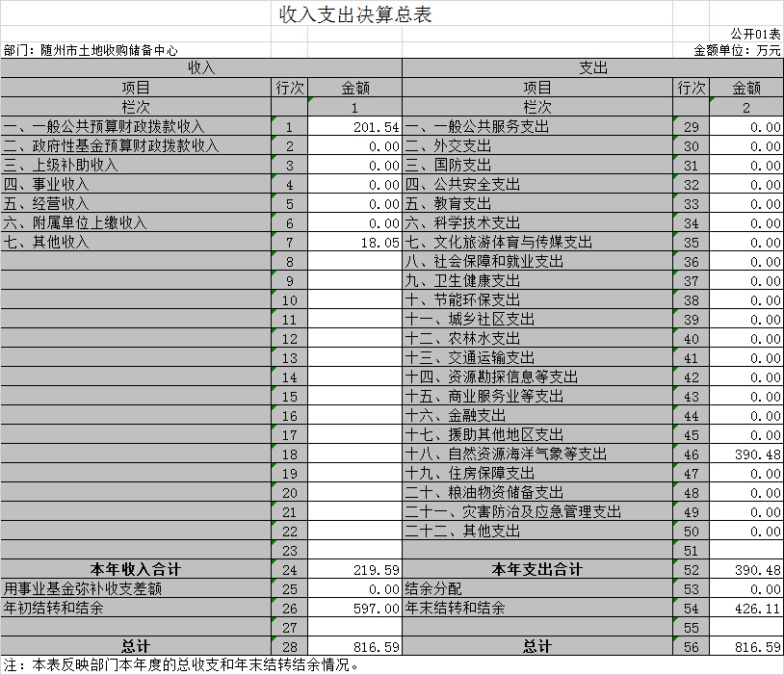Viewport: 784px width, 675px height.
Task: Click the 社会保障和就业支出 cell
Action: [537, 262]
